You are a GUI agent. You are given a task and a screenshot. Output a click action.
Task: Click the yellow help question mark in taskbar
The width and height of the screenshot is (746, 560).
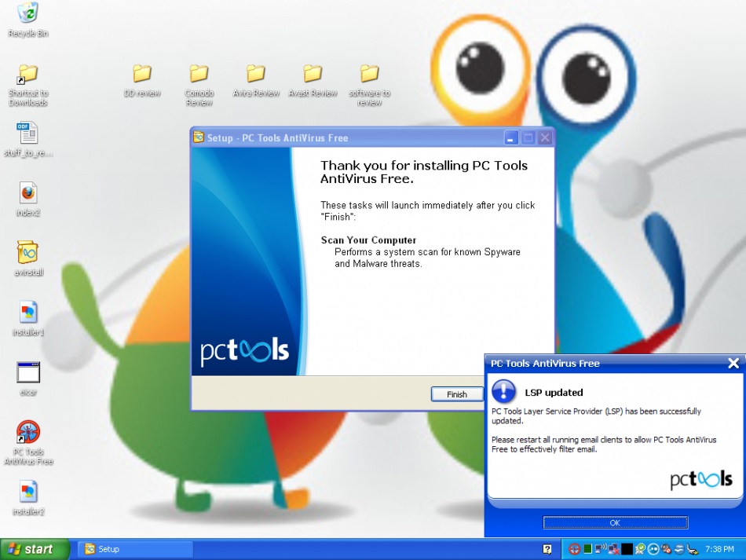click(x=547, y=550)
